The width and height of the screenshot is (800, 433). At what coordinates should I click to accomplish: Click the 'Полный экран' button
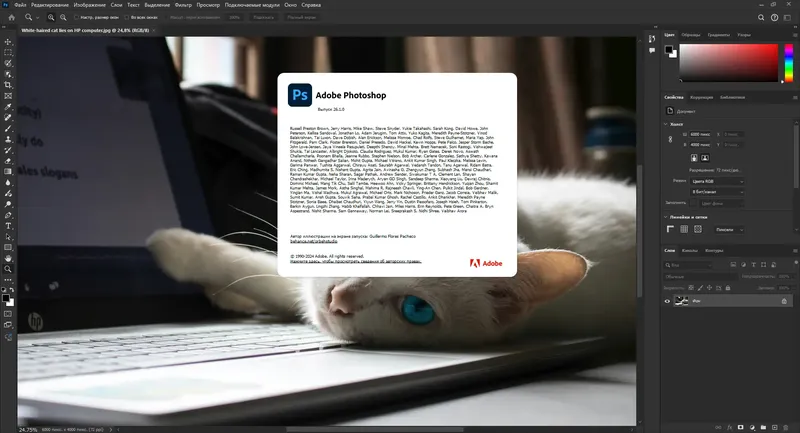click(301, 17)
